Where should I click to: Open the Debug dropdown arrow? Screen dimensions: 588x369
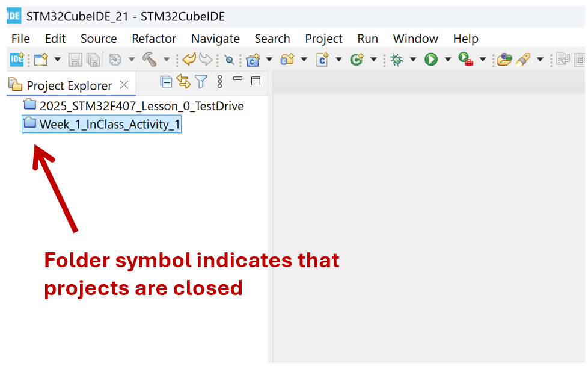(413, 60)
